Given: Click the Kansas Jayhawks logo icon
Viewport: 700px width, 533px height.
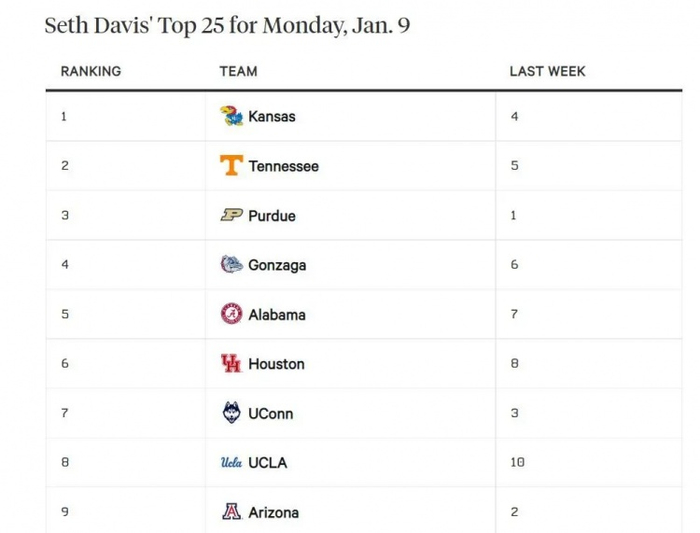Looking at the screenshot, I should coord(231,116).
